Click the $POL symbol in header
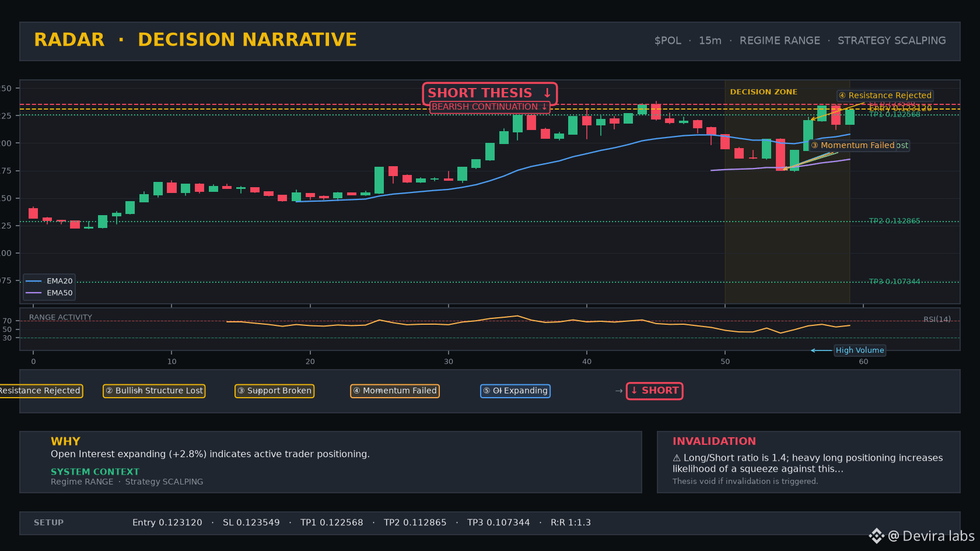The height and width of the screenshot is (551, 980). [668, 41]
